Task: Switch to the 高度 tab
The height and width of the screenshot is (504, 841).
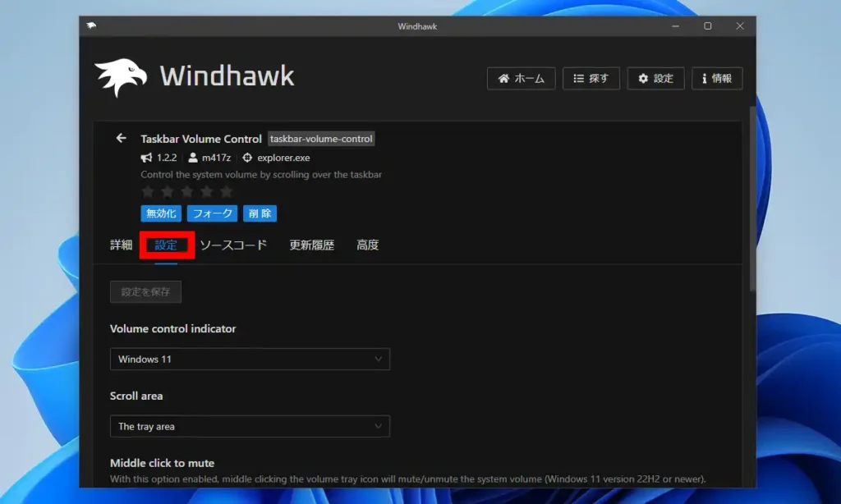Action: [367, 245]
